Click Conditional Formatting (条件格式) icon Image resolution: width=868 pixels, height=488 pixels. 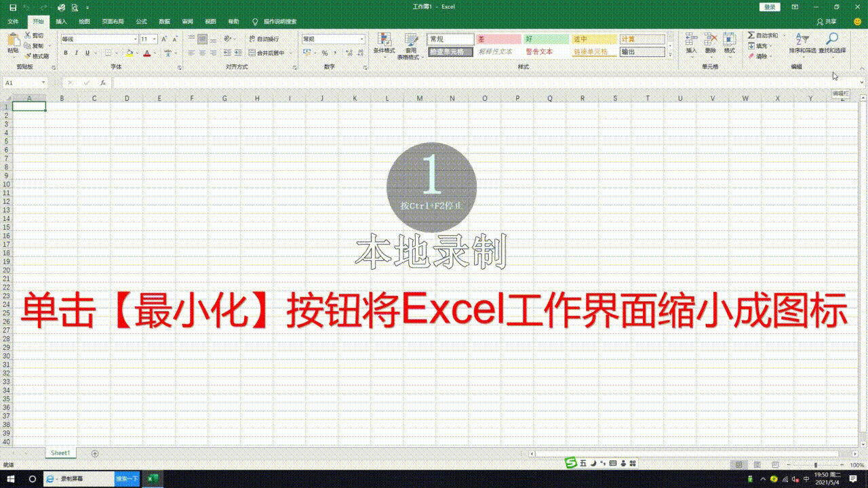point(384,41)
